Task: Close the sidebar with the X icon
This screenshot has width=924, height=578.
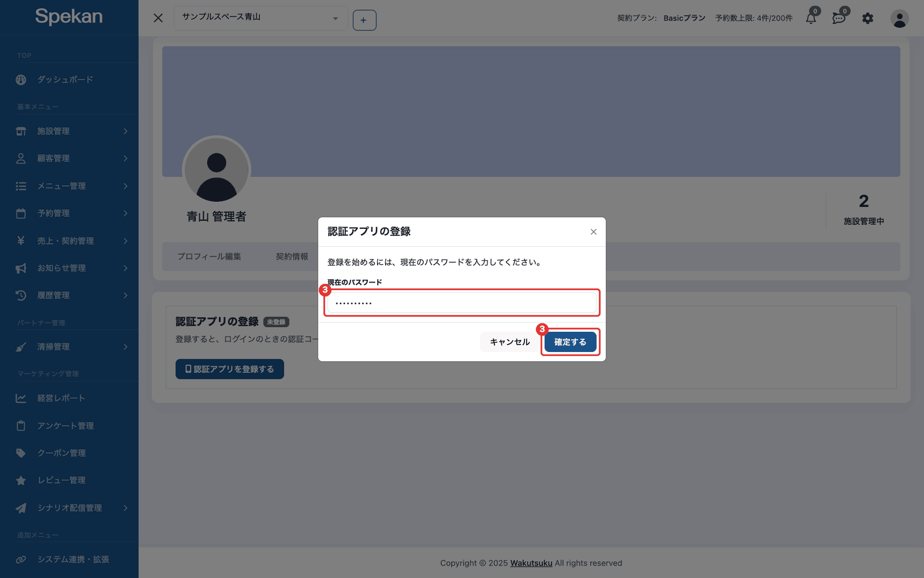Action: (158, 18)
